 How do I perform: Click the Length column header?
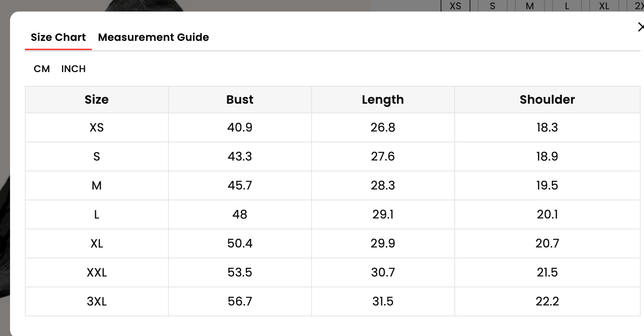[383, 100]
